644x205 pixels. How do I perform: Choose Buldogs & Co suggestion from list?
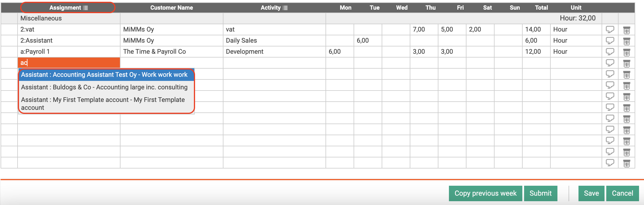click(104, 87)
